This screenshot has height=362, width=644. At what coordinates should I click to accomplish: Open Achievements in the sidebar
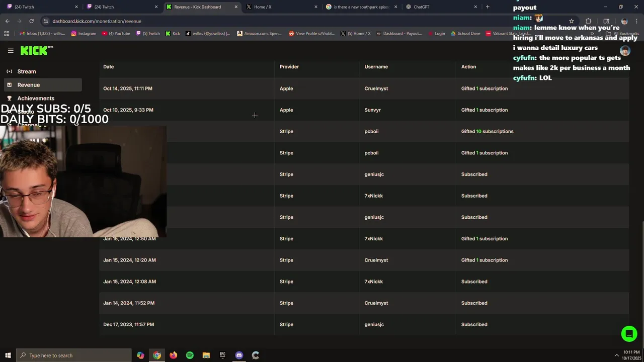click(x=36, y=98)
